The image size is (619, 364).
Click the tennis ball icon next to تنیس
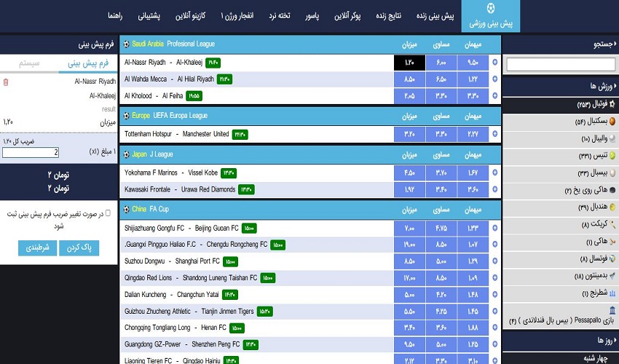tap(612, 156)
